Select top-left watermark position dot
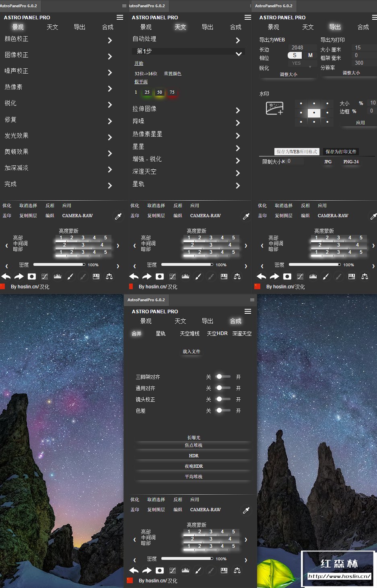Viewport: 377px width, 588px height. (301, 103)
